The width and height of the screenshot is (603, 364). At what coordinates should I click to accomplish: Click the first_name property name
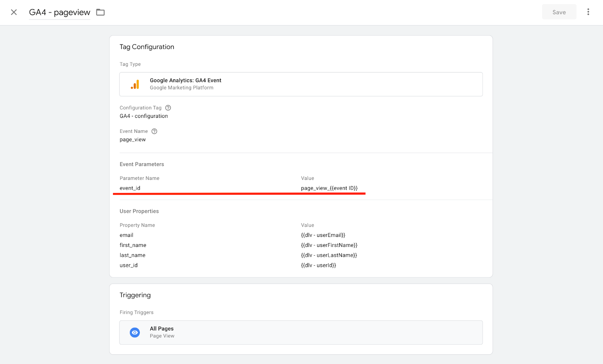[133, 245]
